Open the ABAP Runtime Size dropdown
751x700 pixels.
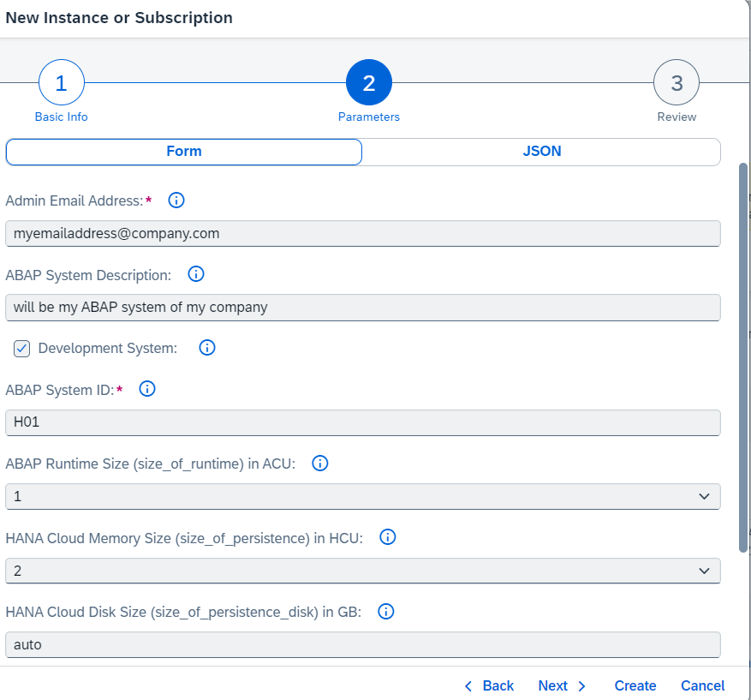coord(362,496)
